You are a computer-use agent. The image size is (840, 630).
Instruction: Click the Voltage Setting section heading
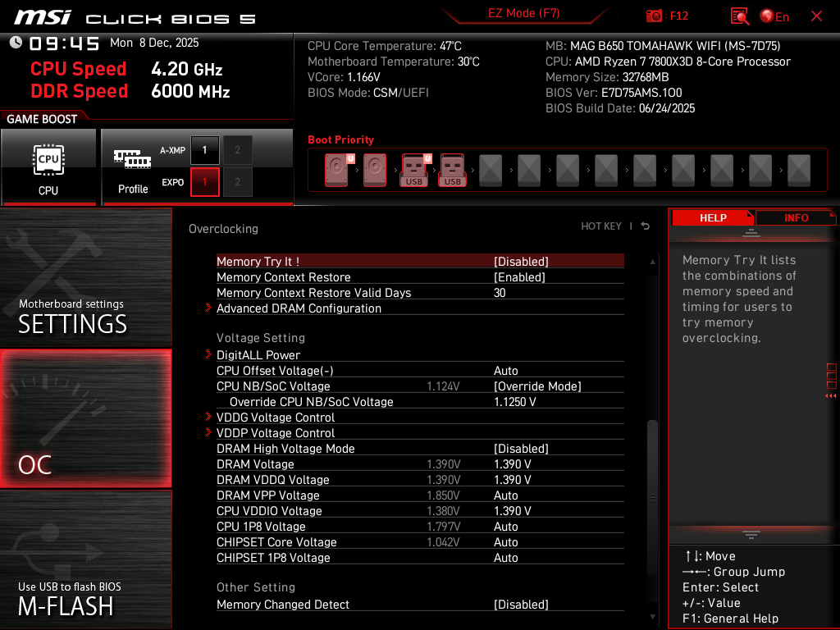click(x=261, y=338)
